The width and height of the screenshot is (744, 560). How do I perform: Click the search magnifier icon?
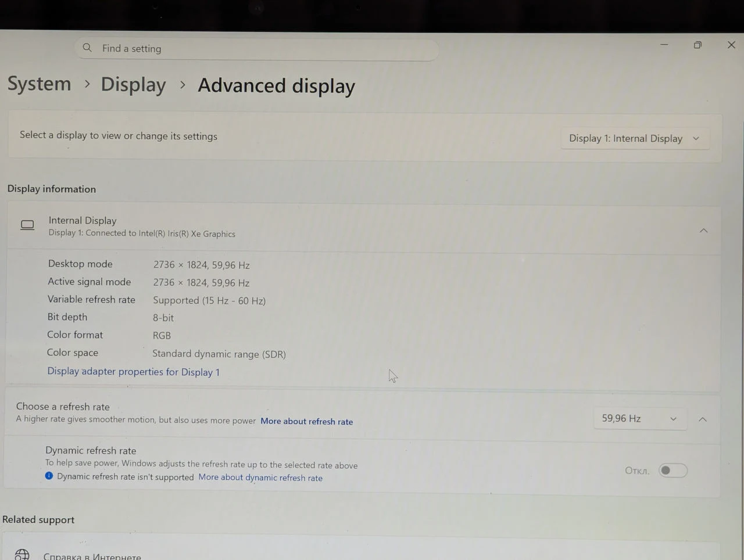click(x=87, y=48)
